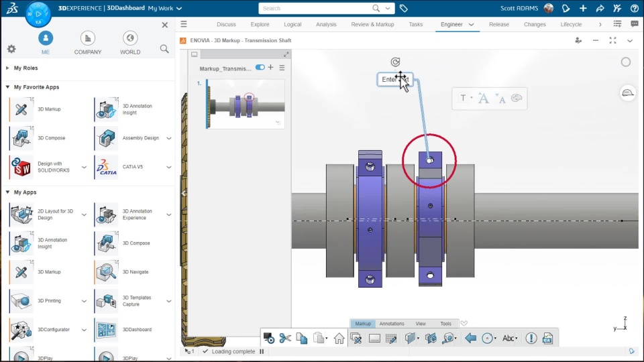Click the search magnifier in left panel
644x362 pixels.
[x=164, y=49]
